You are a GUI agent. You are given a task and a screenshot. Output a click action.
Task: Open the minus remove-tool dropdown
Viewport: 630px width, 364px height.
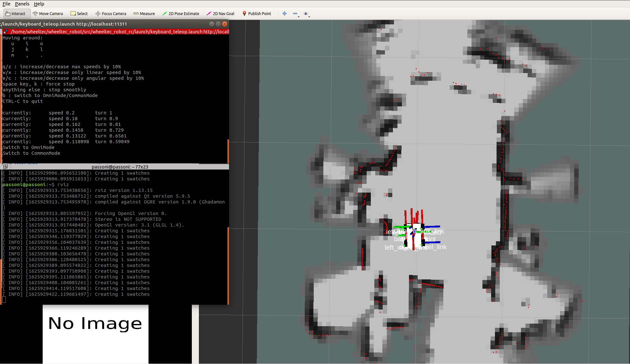tap(296, 14)
